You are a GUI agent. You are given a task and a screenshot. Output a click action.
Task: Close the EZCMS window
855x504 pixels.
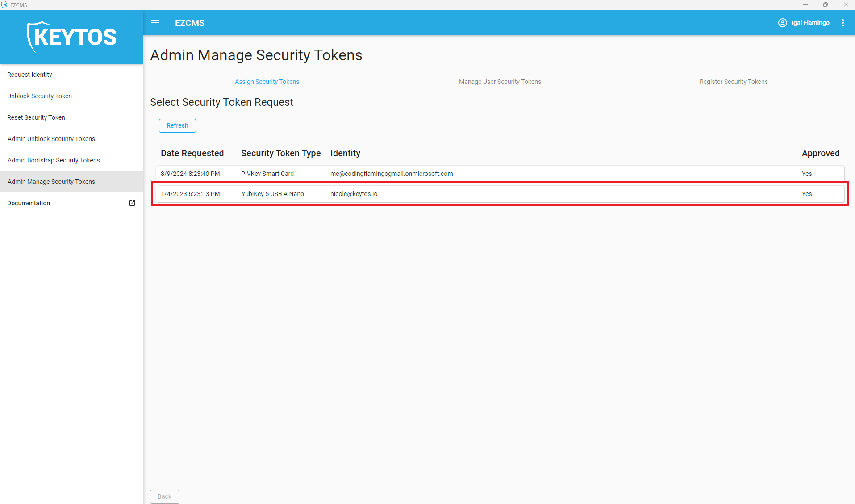click(x=846, y=5)
